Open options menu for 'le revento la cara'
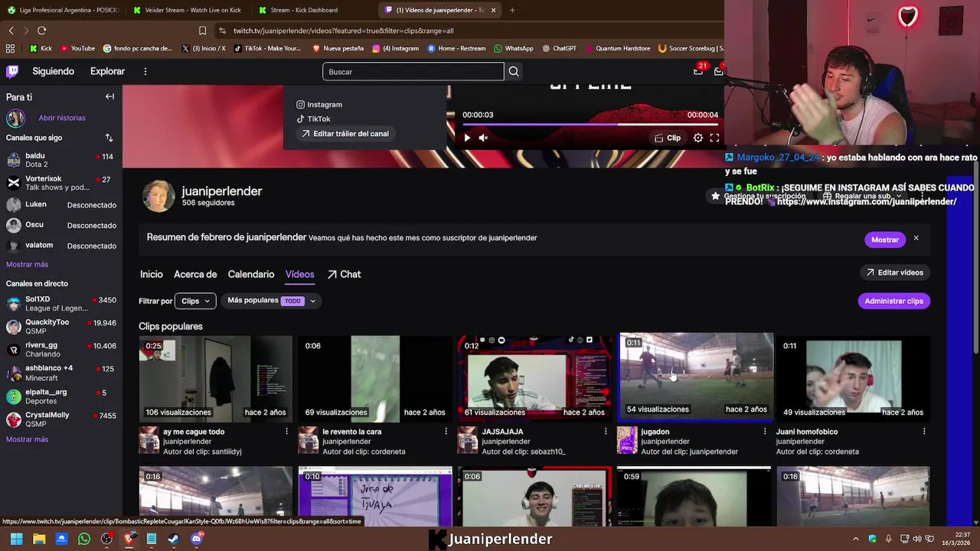Image resolution: width=980 pixels, height=551 pixels. 446,432
